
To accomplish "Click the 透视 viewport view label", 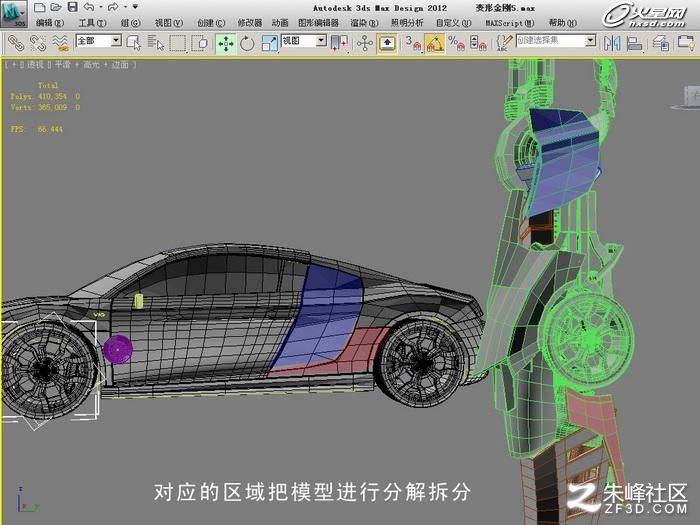I will point(35,65).
